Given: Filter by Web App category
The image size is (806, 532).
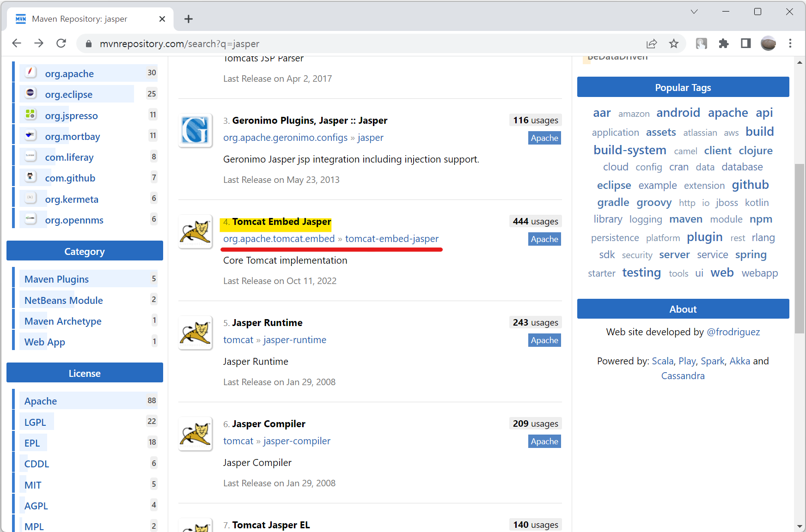Looking at the screenshot, I should (x=45, y=342).
